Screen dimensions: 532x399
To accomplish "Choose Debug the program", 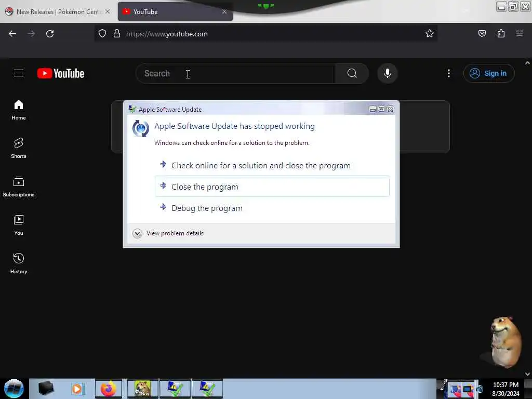I will tap(272, 208).
